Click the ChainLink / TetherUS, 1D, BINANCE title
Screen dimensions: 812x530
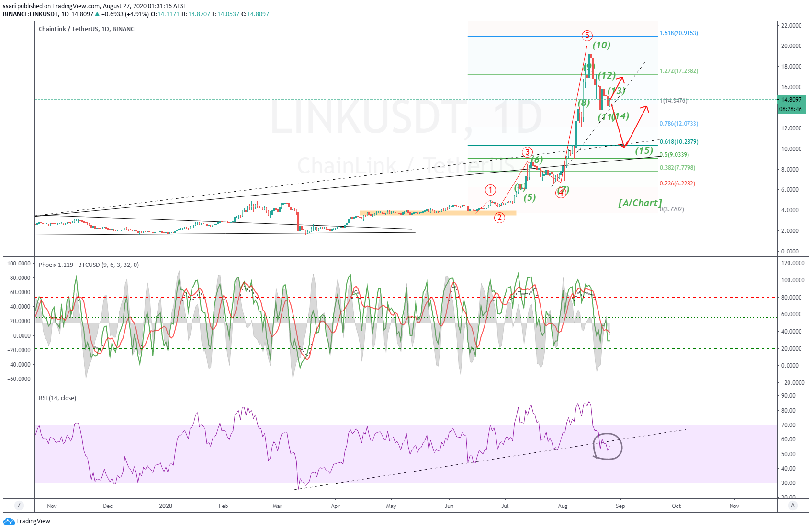[88, 29]
